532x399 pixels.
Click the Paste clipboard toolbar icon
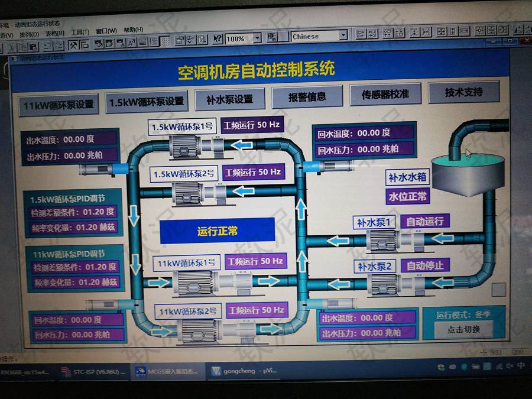click(x=33, y=45)
